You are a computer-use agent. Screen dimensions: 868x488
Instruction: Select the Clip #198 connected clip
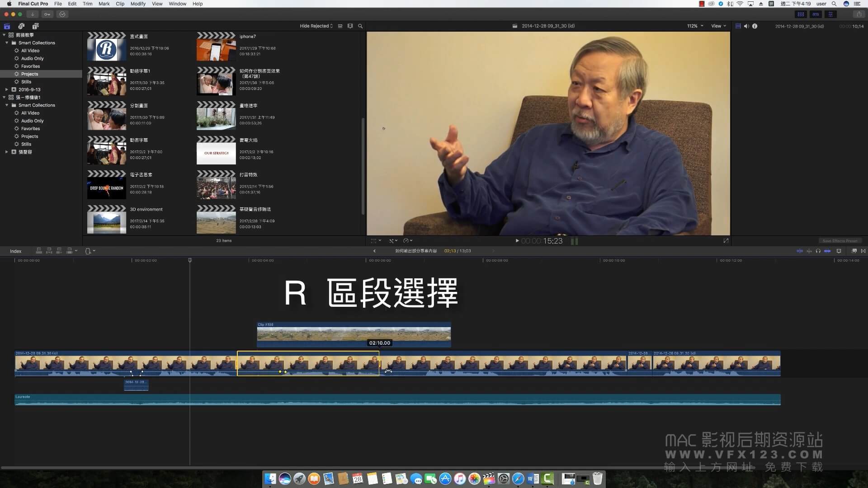click(x=354, y=334)
